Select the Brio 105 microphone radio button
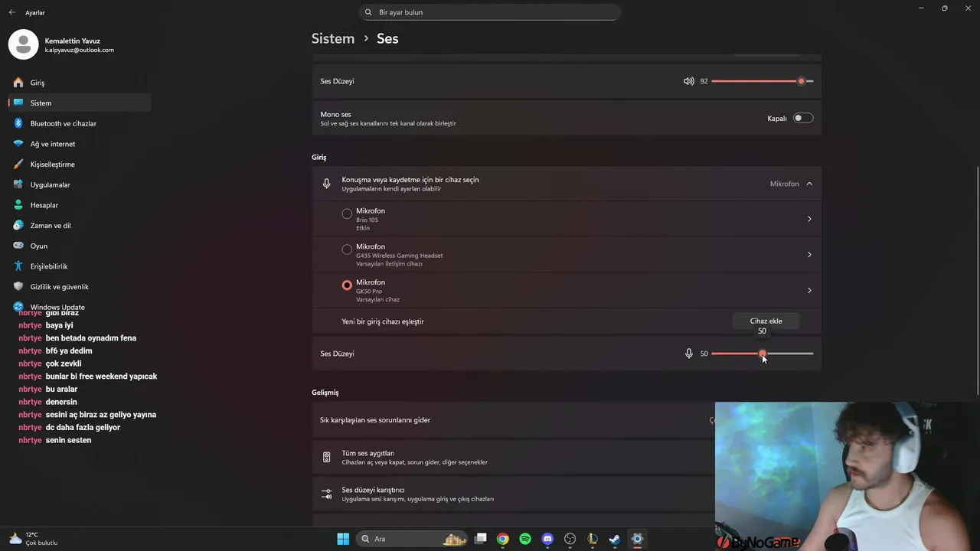Image resolution: width=980 pixels, height=551 pixels. [x=347, y=214]
